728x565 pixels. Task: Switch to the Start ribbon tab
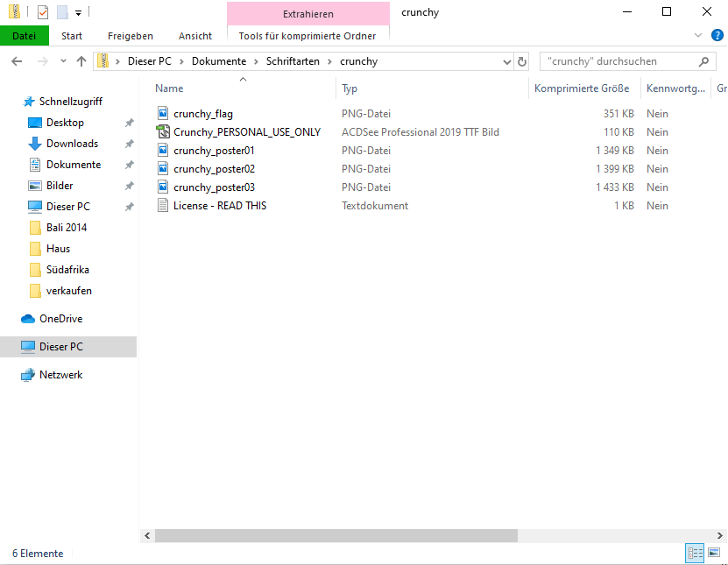(x=72, y=36)
